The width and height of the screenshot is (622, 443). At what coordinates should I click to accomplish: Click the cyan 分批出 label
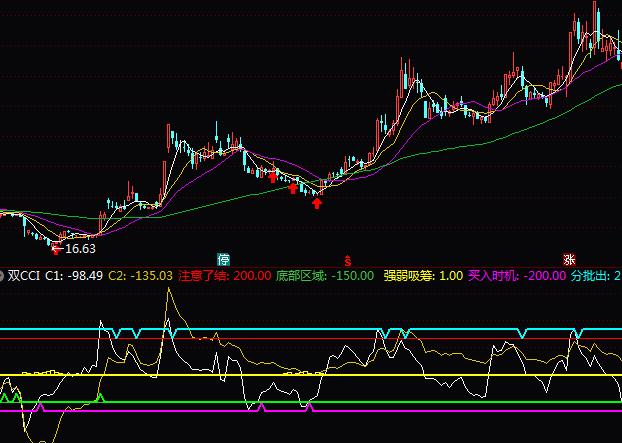pos(596,276)
